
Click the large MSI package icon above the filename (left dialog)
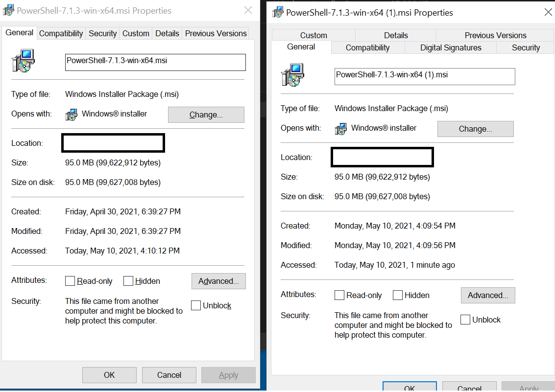point(23,61)
